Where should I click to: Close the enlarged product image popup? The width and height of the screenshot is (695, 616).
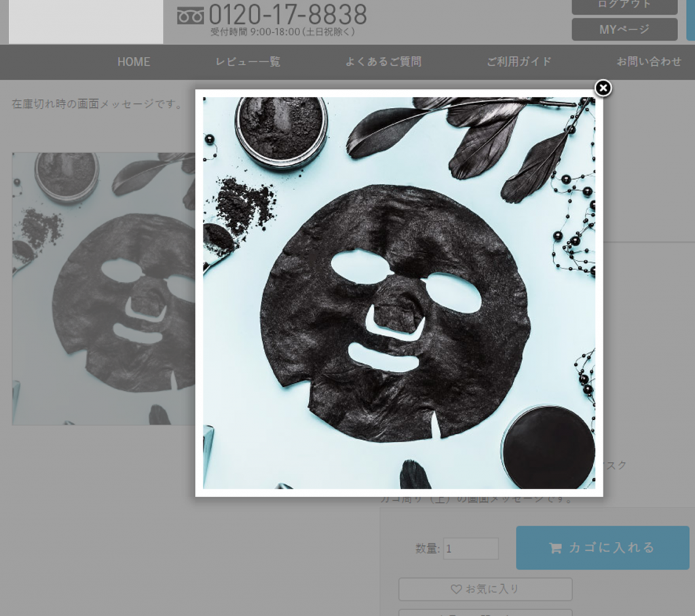pos(603,88)
